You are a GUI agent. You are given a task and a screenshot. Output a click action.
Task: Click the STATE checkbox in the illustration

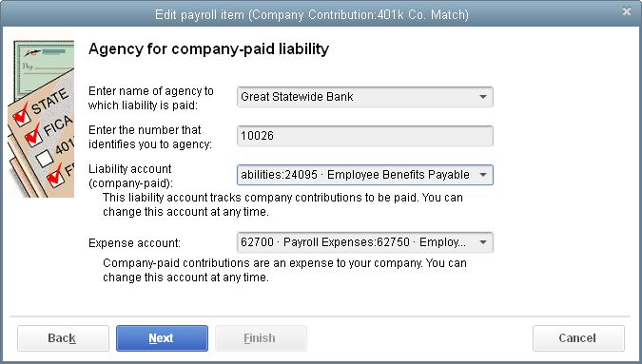[x=22, y=117]
